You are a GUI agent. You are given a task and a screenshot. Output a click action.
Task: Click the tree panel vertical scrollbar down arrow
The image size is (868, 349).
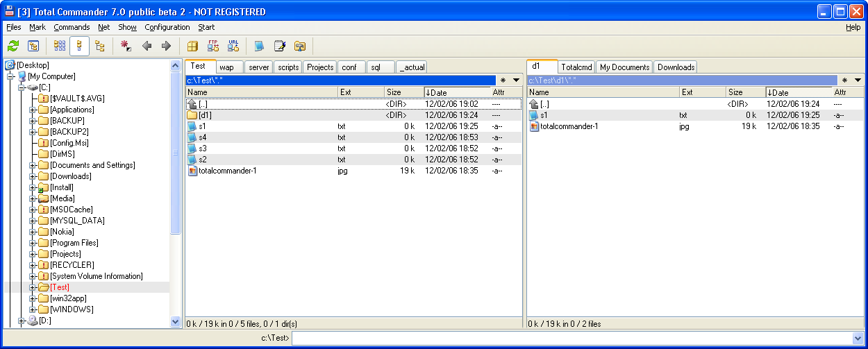[175, 321]
